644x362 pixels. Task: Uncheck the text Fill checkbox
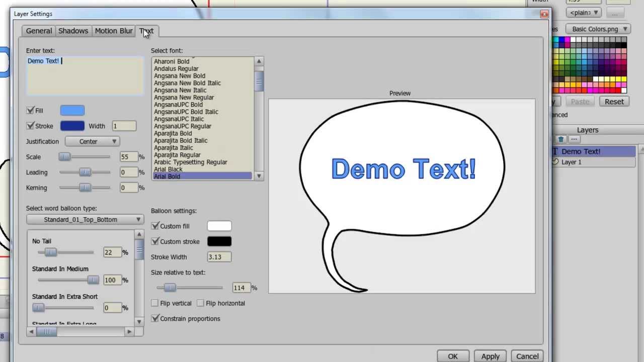pyautogui.click(x=31, y=111)
